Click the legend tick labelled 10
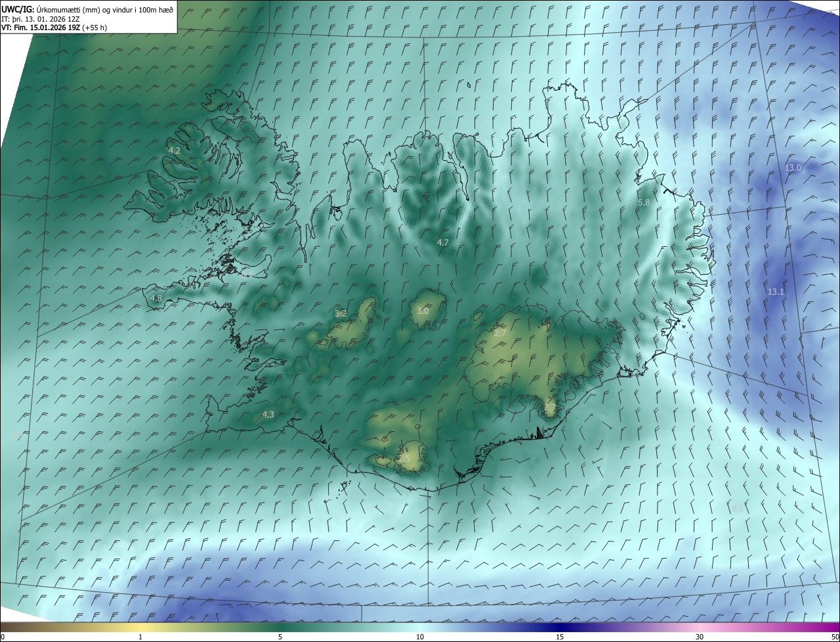The height and width of the screenshot is (642, 840). [x=420, y=637]
